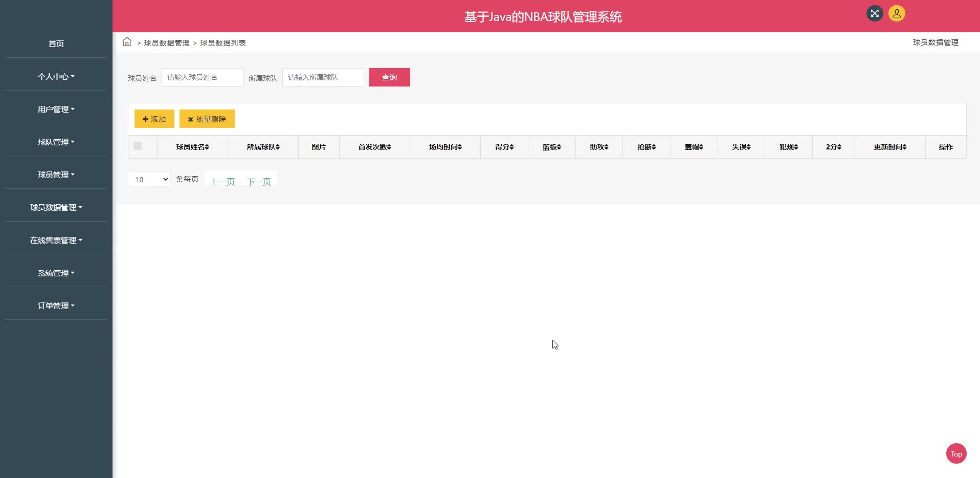Toggle fullscreen with the expand icon
The width and height of the screenshot is (980, 478).
(x=875, y=13)
